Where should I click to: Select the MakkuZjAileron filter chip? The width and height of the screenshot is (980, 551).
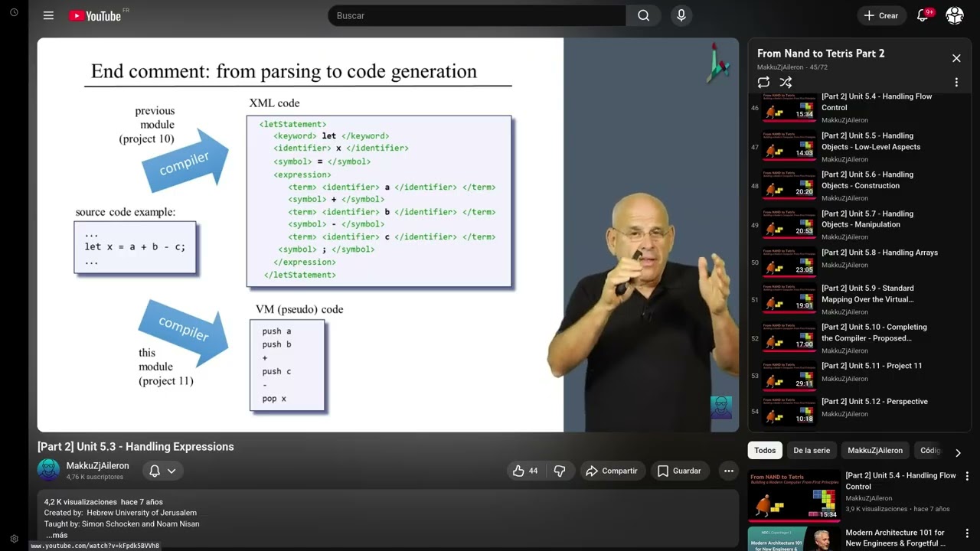(875, 451)
